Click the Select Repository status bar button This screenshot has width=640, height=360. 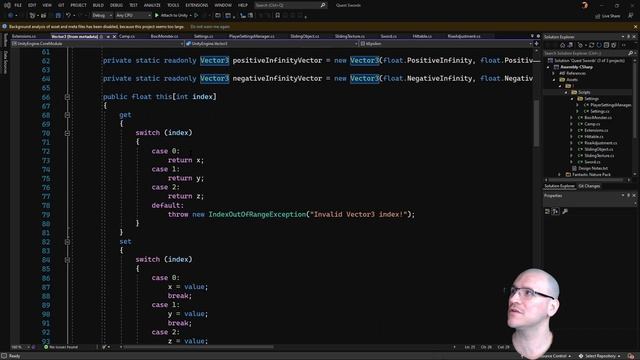click(600, 356)
